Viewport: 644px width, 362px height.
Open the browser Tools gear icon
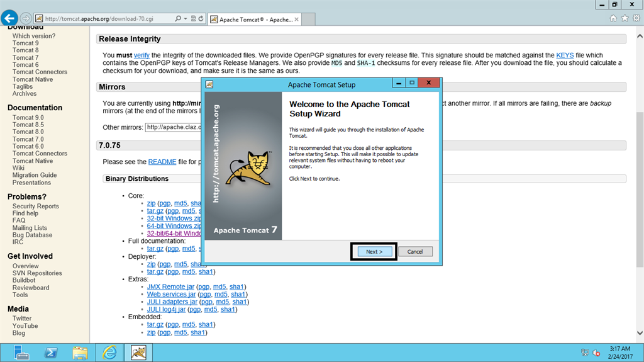point(636,18)
